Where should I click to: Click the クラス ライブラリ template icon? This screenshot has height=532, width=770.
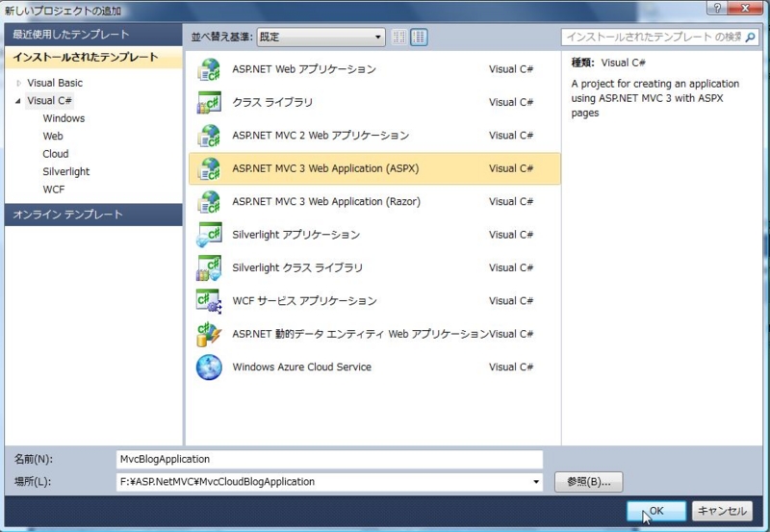(x=209, y=102)
